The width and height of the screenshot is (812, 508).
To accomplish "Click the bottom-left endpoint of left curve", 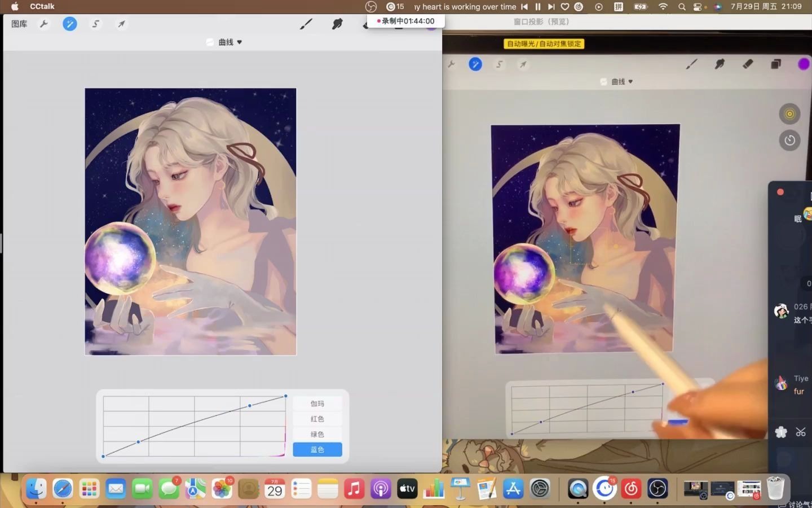I will coord(103,456).
